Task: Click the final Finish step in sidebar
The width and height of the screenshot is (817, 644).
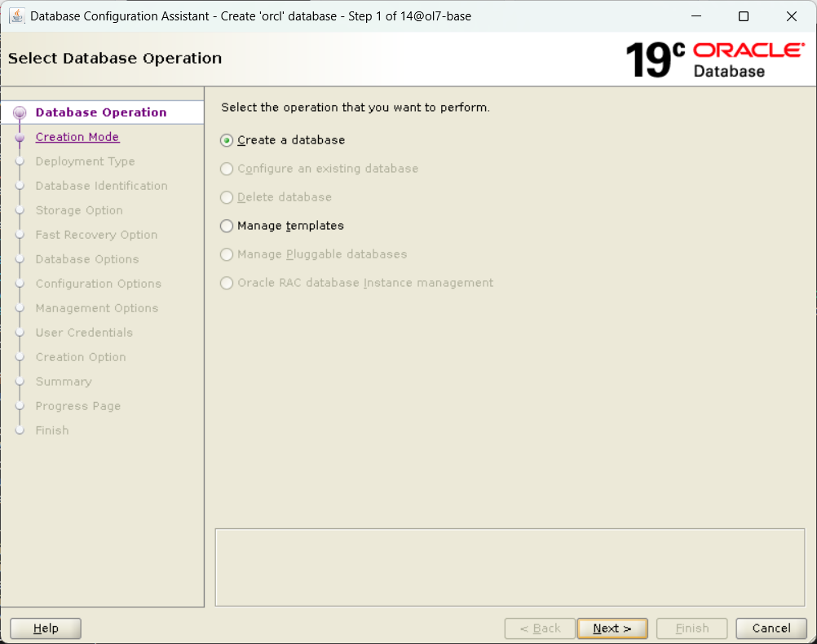Action: 52,430
